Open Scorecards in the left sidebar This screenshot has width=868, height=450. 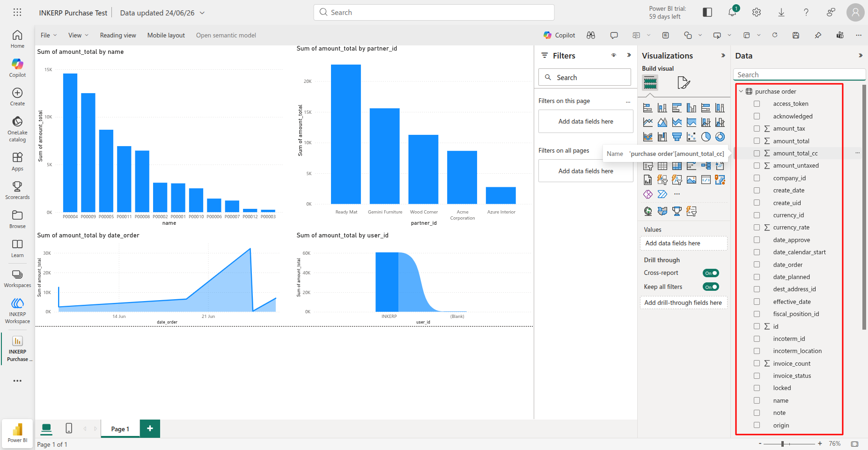point(17,190)
